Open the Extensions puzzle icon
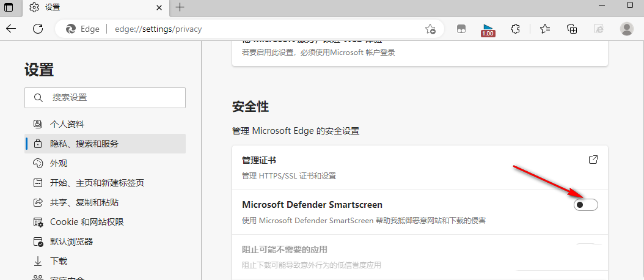 [515, 29]
